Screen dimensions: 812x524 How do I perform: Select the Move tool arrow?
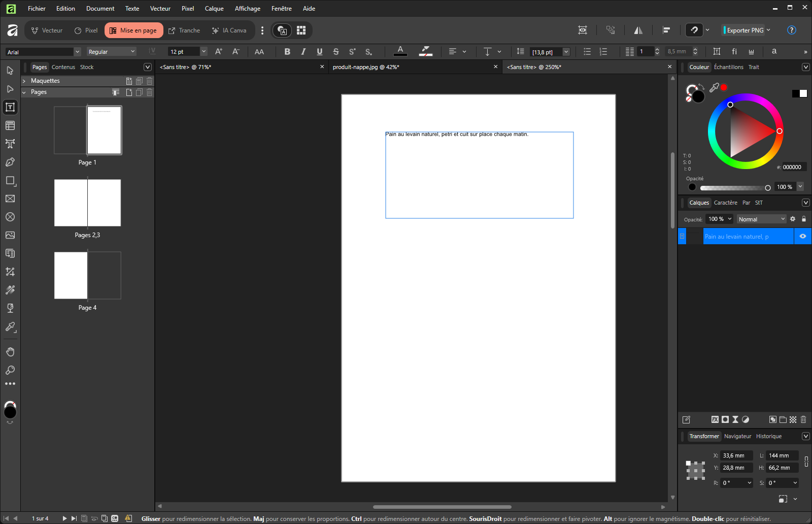point(10,71)
